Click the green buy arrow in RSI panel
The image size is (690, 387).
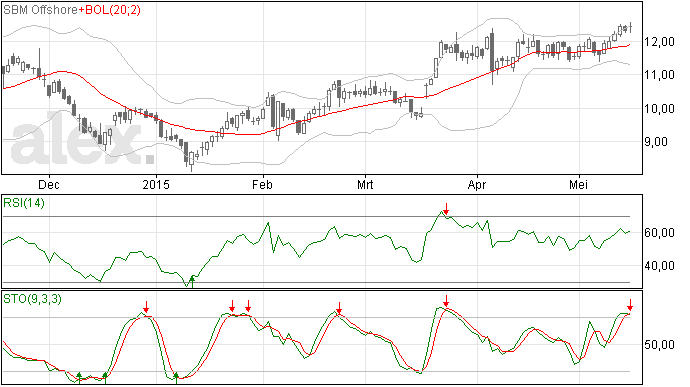[x=192, y=282]
